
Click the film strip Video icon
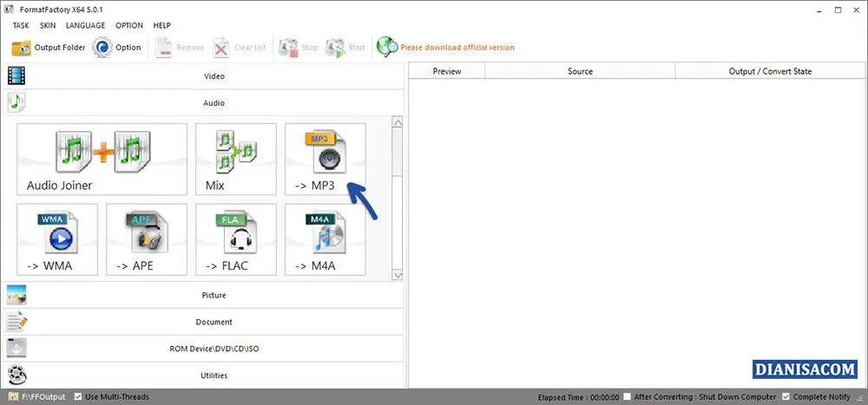(x=16, y=75)
